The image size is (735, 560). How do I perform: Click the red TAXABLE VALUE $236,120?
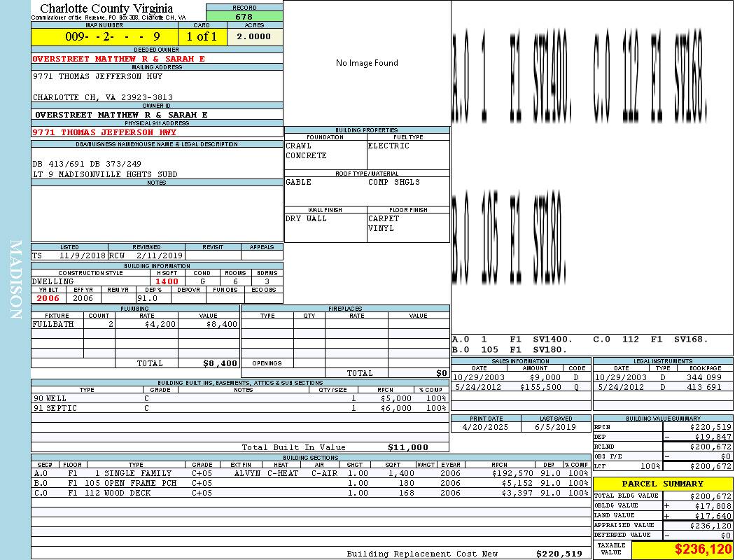[703, 549]
